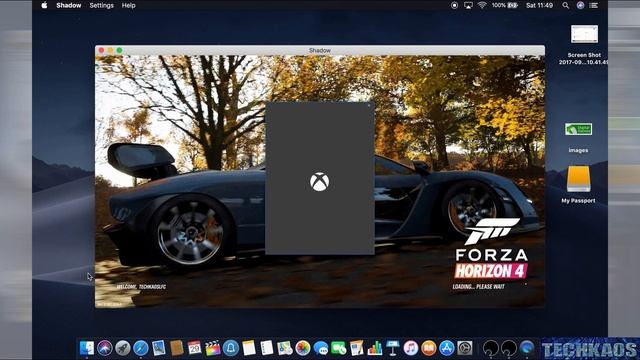Open Pages document icon in dock

[x=357, y=348]
